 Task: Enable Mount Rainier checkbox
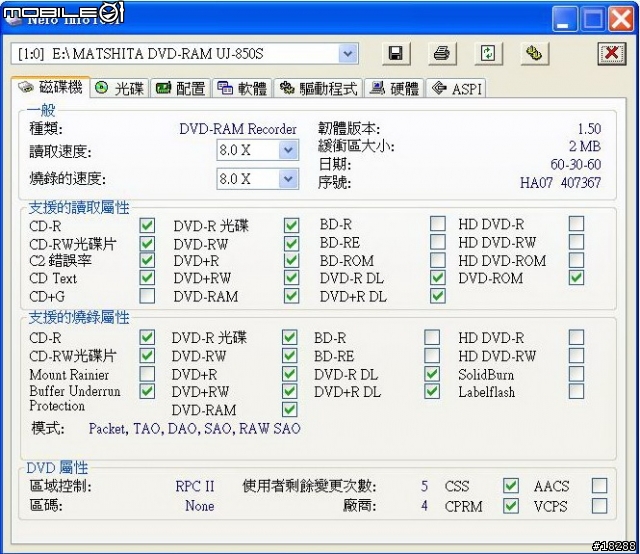click(147, 374)
